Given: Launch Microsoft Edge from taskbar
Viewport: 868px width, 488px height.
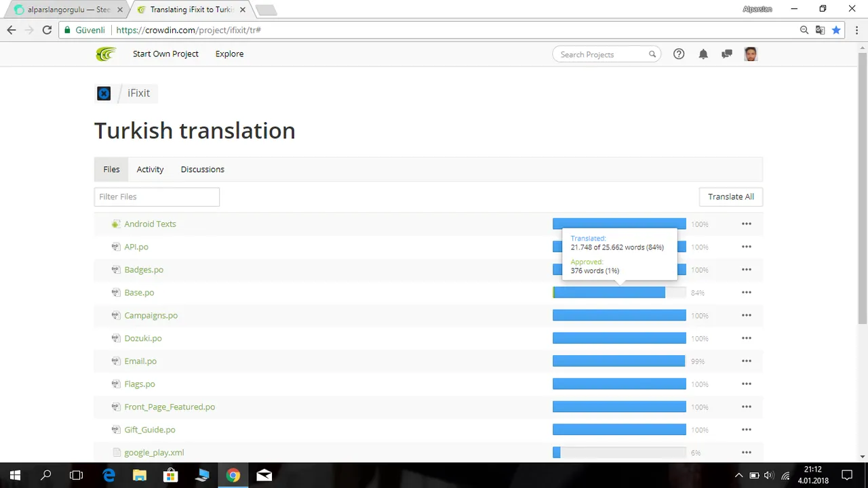Looking at the screenshot, I should (x=108, y=475).
